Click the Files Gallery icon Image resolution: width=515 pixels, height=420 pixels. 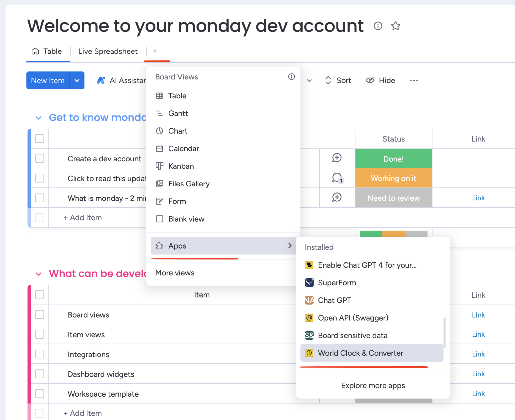coord(160,184)
